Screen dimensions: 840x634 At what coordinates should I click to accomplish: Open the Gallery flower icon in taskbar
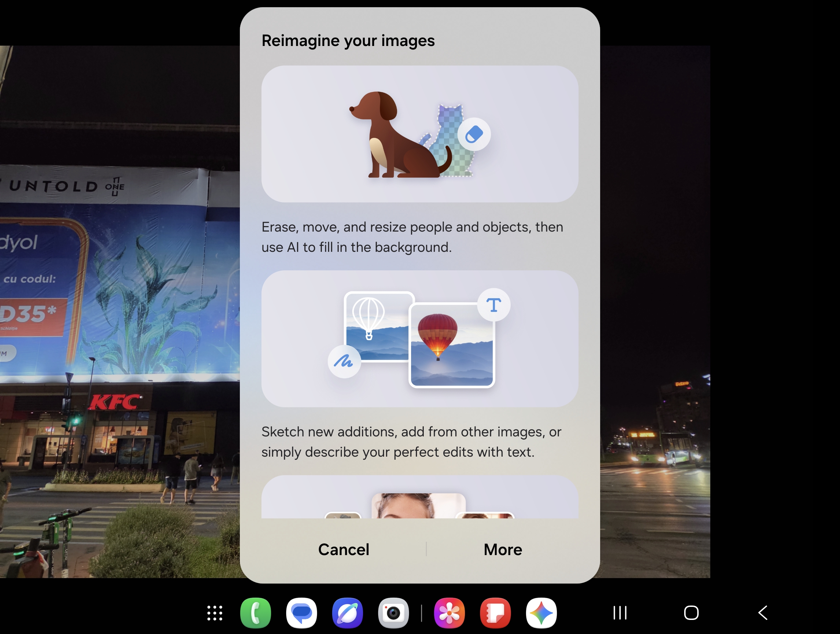(x=450, y=613)
